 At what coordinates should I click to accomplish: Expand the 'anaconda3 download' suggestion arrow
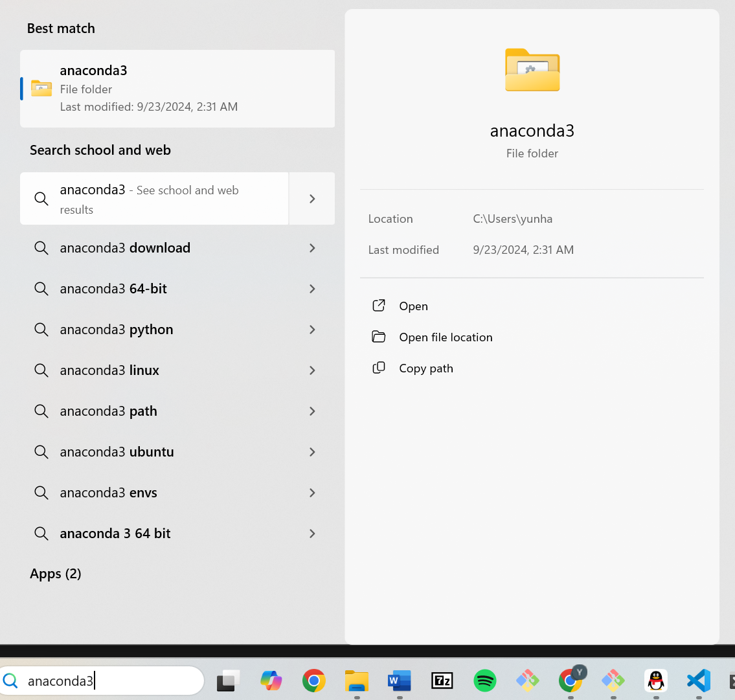312,248
